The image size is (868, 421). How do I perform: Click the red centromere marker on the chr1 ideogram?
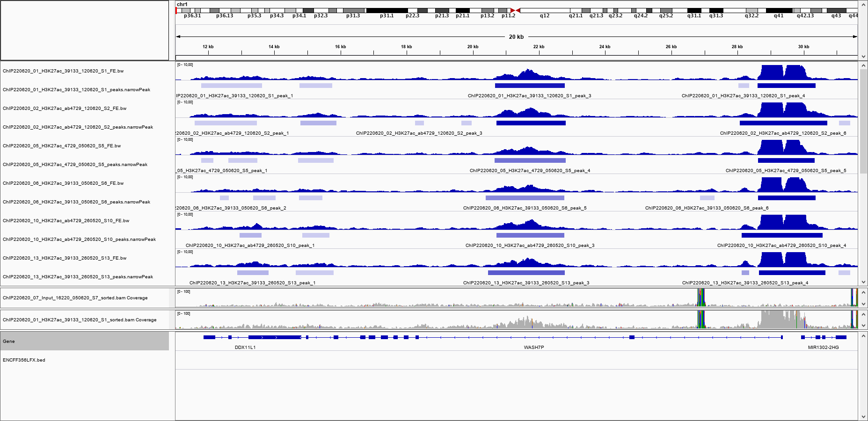click(515, 10)
